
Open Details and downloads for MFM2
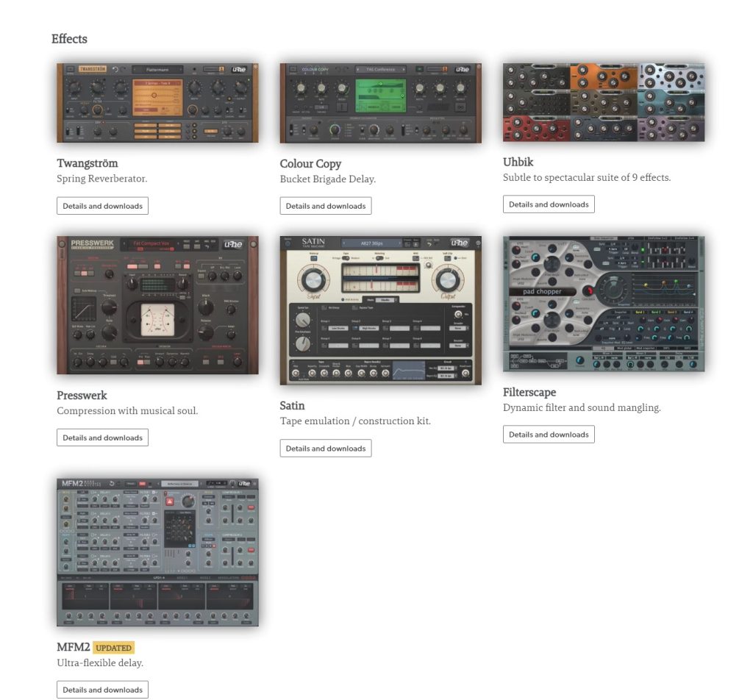(x=102, y=690)
